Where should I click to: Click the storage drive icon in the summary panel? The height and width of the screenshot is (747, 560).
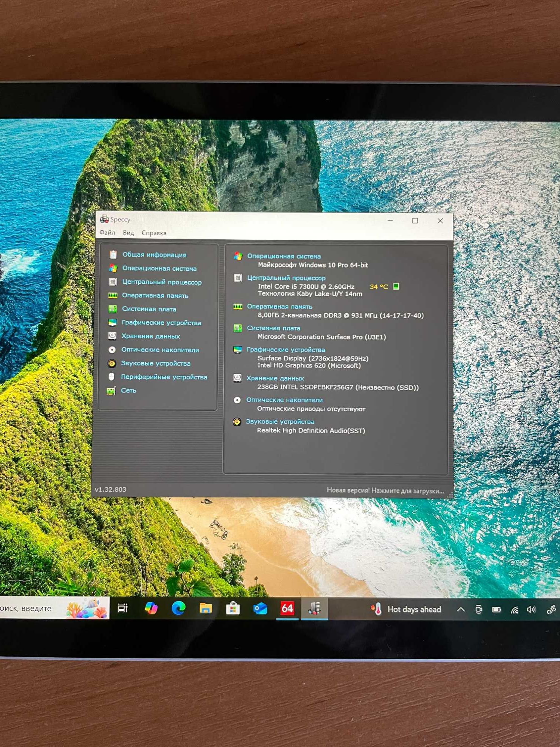237,378
